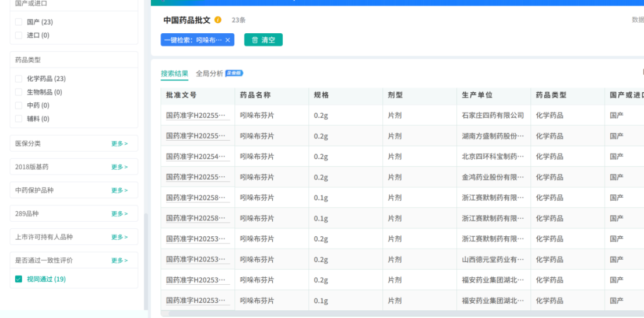Click the info icon beside 中国药品批文
Image resolution: width=644 pixels, height=318 pixels.
coord(218,20)
